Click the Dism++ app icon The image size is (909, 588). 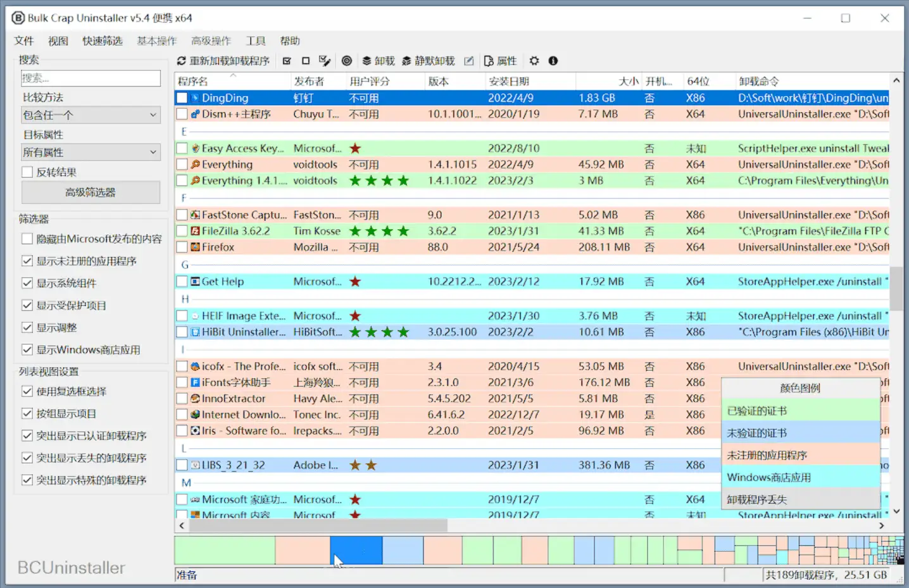(196, 114)
